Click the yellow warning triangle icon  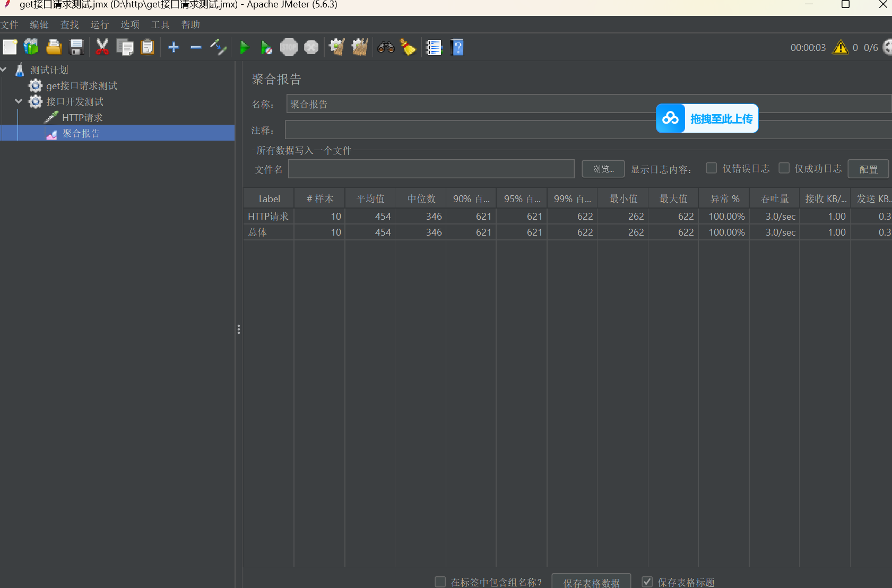click(x=841, y=47)
